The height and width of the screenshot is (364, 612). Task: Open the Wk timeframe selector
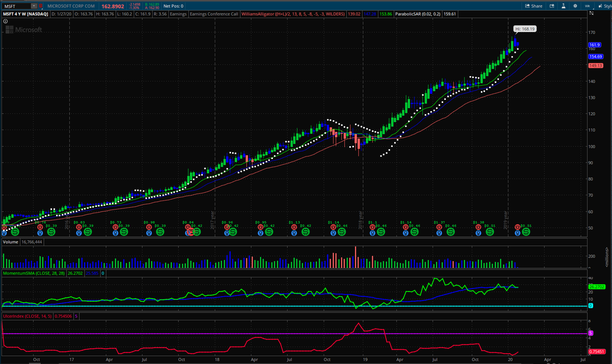(587, 6)
